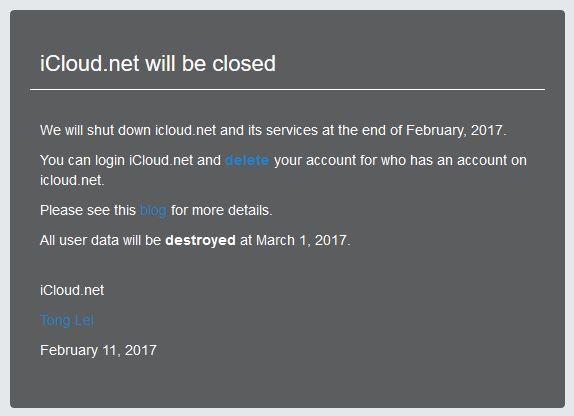Click the word "closed" in the heading

coord(244,63)
